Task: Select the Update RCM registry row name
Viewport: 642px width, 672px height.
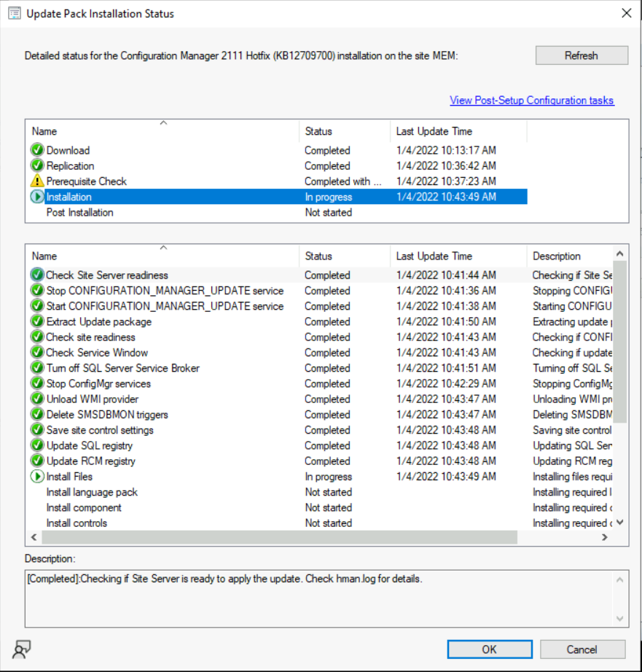Action: pyautogui.click(x=91, y=461)
